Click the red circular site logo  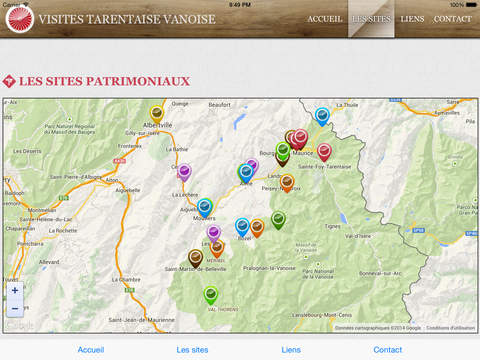click(x=20, y=19)
